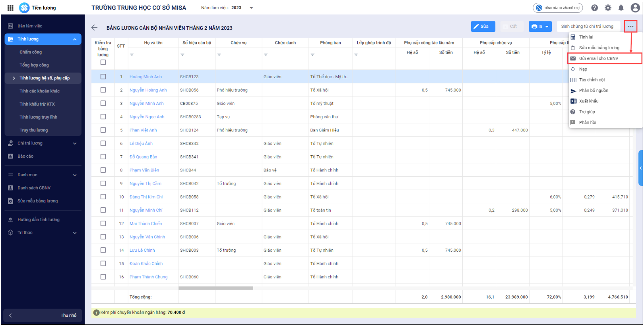Go back with the arrow icon

(x=94, y=27)
